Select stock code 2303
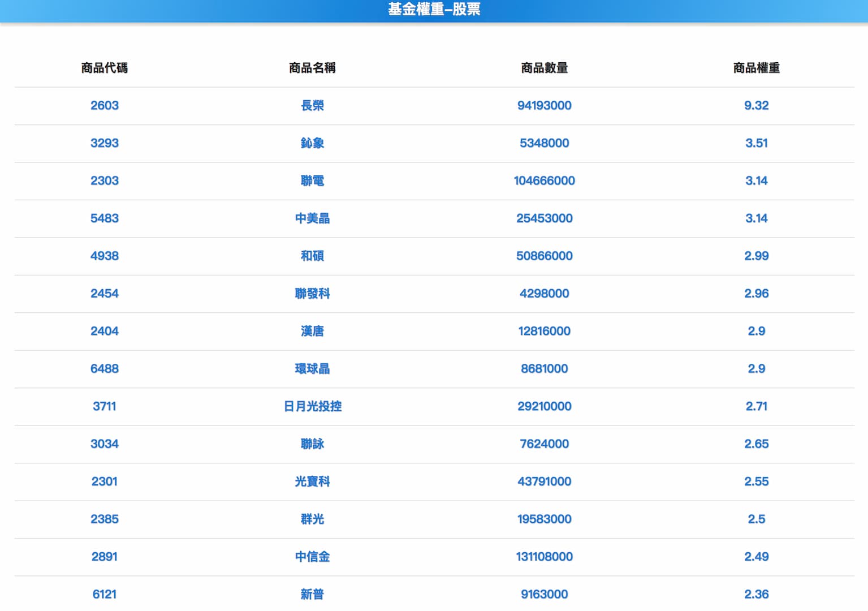The width and height of the screenshot is (868, 611). [105, 180]
